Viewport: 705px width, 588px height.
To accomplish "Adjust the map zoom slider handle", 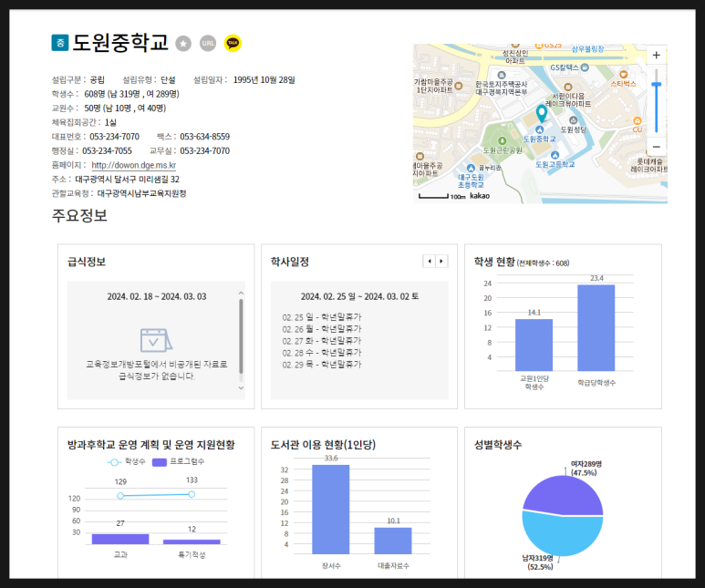I will (657, 85).
